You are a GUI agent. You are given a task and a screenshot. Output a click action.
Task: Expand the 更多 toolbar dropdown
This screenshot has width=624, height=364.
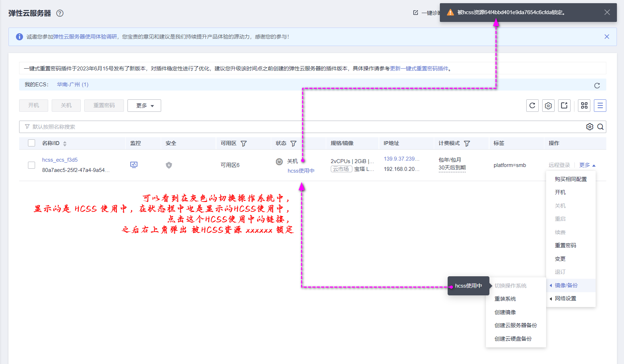tap(144, 105)
